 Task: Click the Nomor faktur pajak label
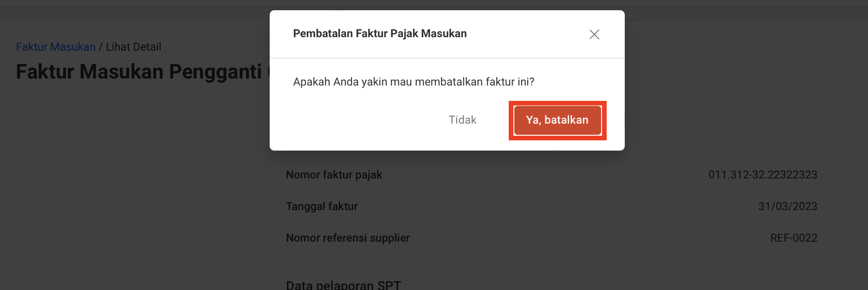[x=334, y=175]
